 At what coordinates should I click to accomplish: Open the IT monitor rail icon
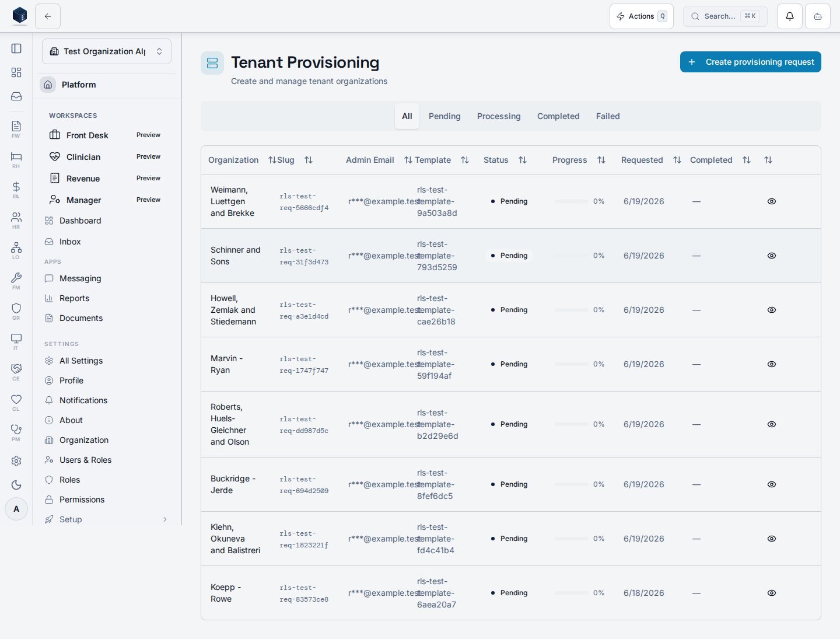click(16, 341)
